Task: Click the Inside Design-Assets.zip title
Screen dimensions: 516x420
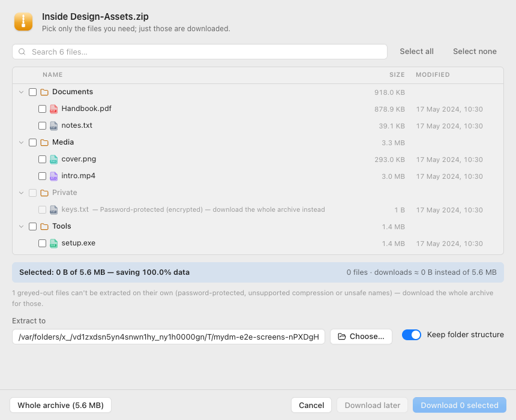Action: tap(95, 16)
